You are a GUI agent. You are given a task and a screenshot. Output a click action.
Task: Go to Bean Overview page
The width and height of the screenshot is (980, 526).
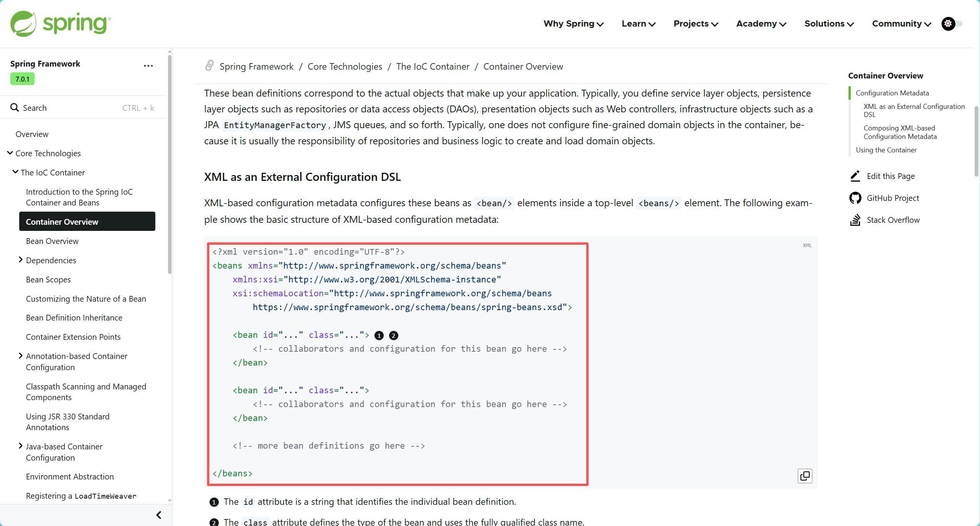[x=52, y=241]
